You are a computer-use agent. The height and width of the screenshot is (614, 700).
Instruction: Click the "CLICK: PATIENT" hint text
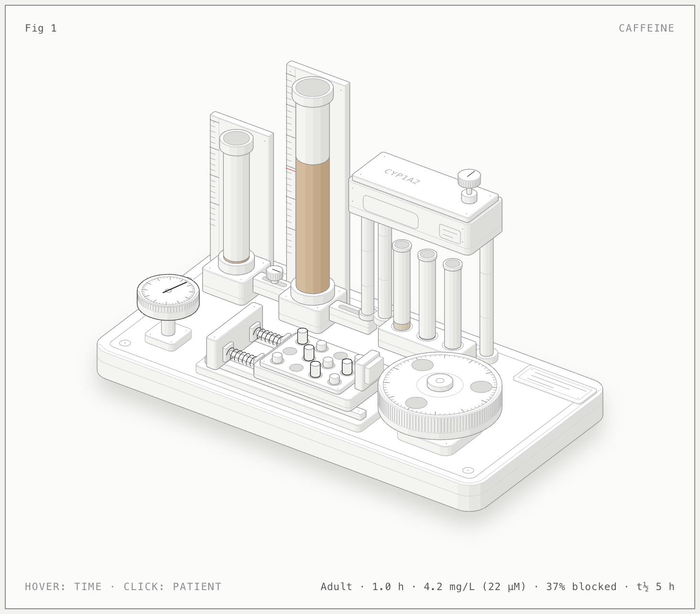(x=173, y=587)
